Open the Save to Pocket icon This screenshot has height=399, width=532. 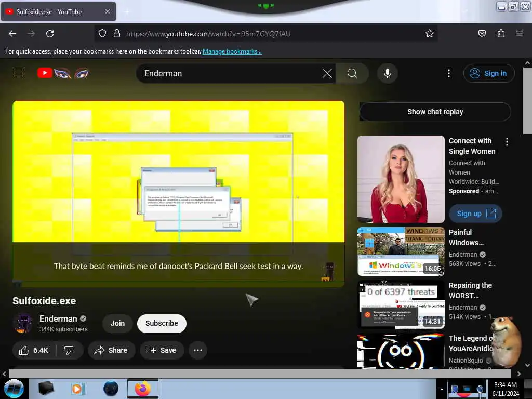(x=482, y=33)
